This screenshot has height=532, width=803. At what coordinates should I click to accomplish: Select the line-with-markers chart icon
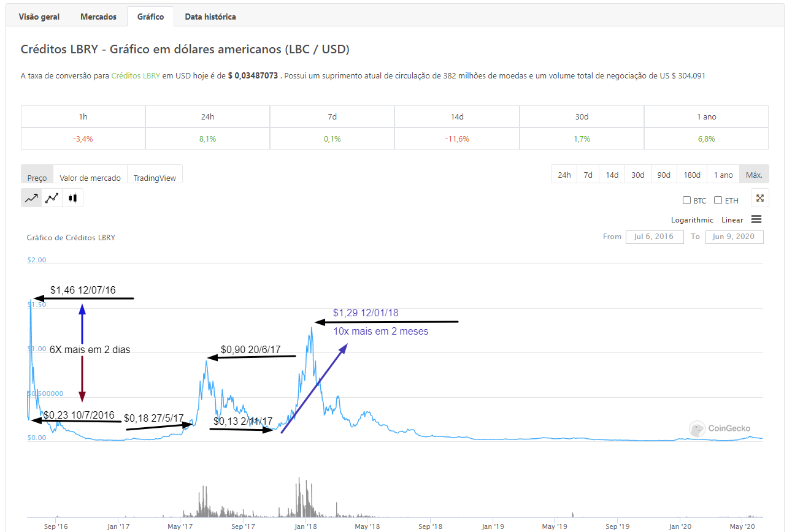pos(52,198)
